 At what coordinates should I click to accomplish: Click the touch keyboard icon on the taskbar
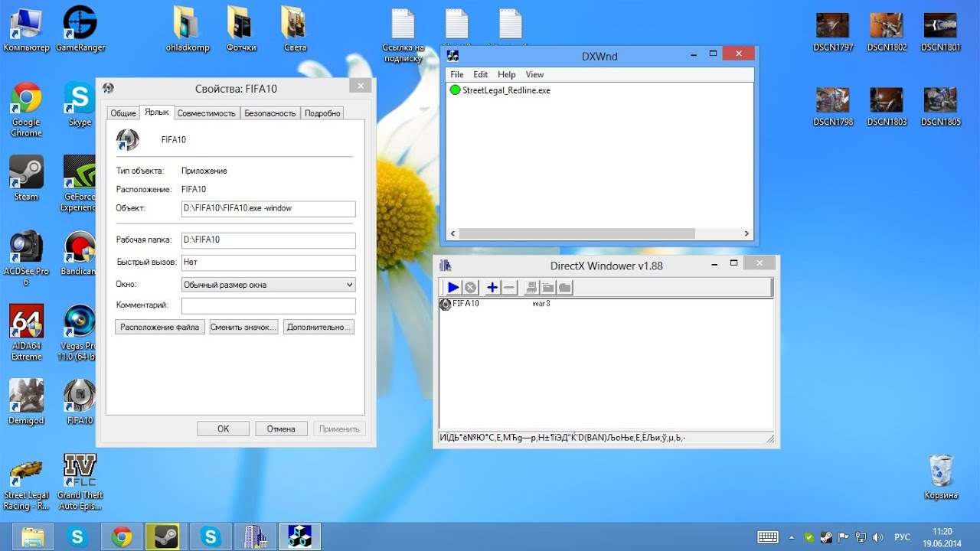coord(768,537)
